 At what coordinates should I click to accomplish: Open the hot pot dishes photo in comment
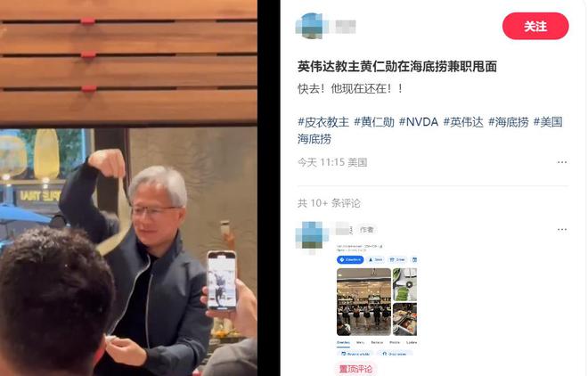pos(405,319)
